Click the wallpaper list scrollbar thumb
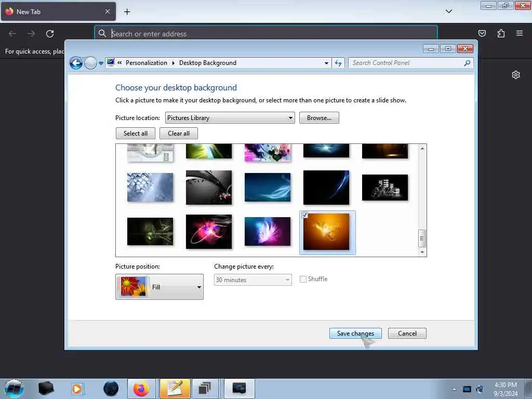 [x=422, y=238]
